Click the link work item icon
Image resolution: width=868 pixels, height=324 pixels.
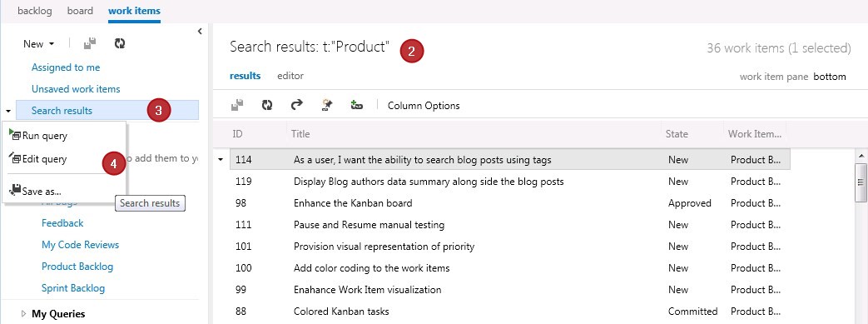tap(356, 105)
